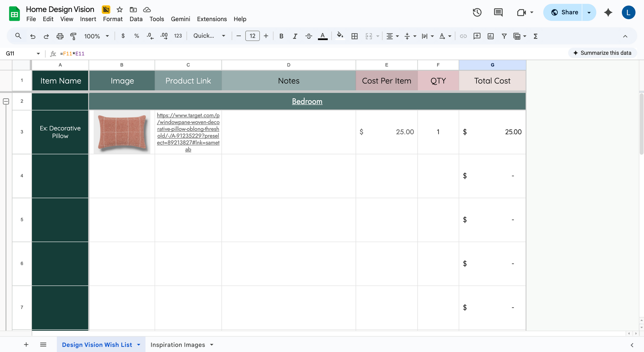
Task: Select the paint format tool
Action: [x=73, y=36]
